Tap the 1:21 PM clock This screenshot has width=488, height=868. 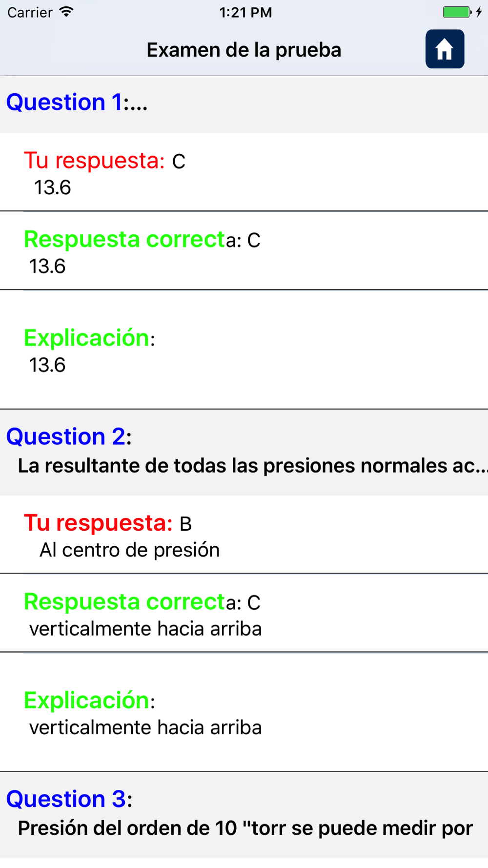[245, 12]
